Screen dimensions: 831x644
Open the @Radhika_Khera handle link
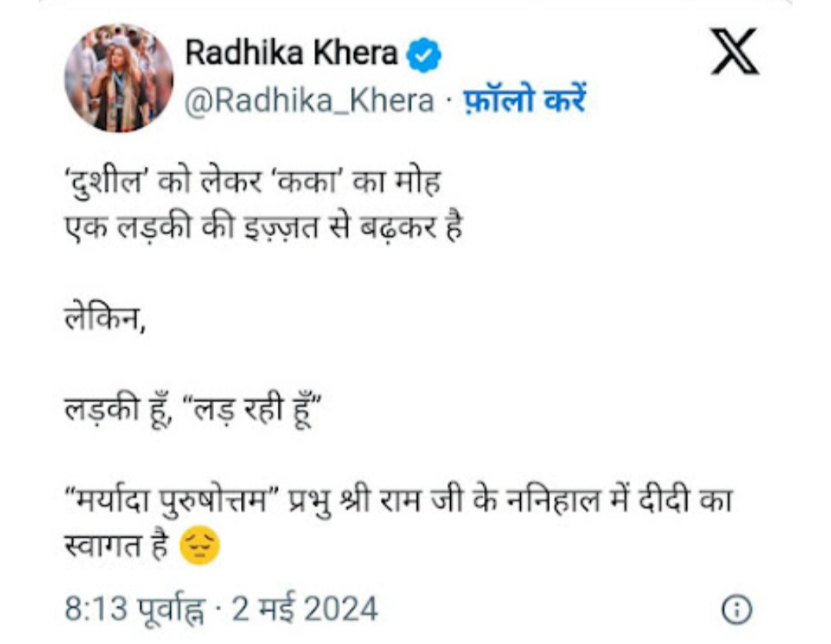tap(309, 101)
